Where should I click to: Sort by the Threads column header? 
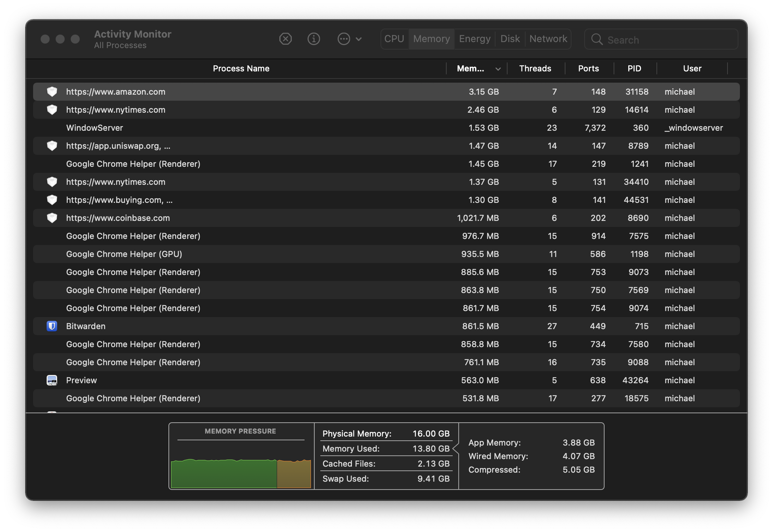535,68
